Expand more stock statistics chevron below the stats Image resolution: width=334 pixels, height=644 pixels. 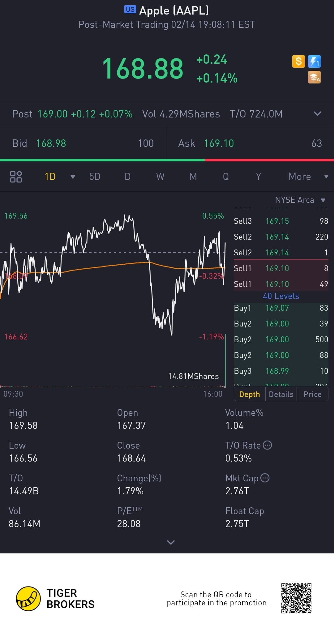click(171, 542)
